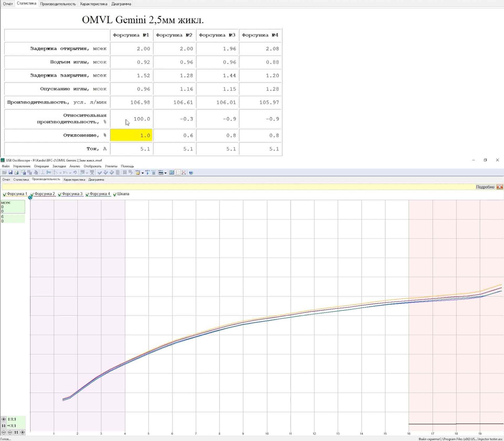Toggle the Шкала checkbox
The image size is (504, 441).
[x=115, y=194]
